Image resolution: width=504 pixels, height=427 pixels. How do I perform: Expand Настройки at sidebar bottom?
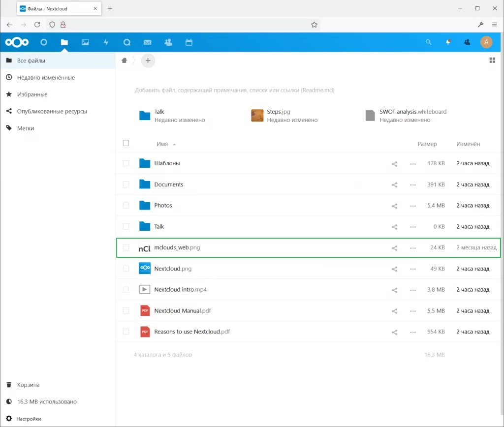pos(58,419)
